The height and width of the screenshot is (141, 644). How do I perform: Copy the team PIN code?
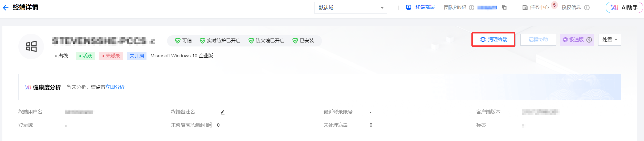click(x=504, y=7)
